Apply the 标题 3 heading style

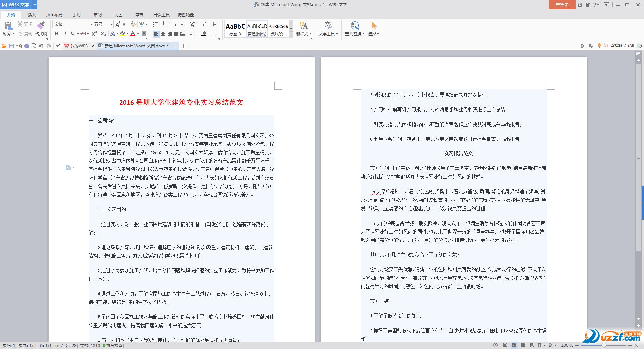(x=235, y=29)
